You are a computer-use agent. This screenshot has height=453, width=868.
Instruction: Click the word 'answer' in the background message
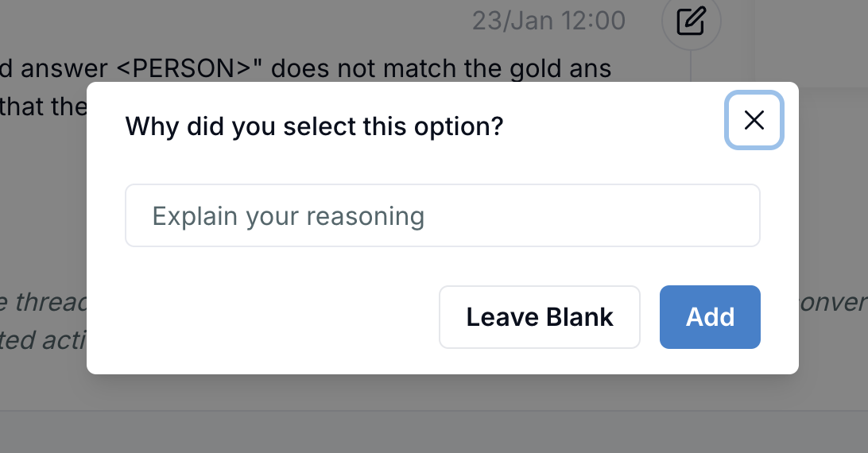[64, 69]
